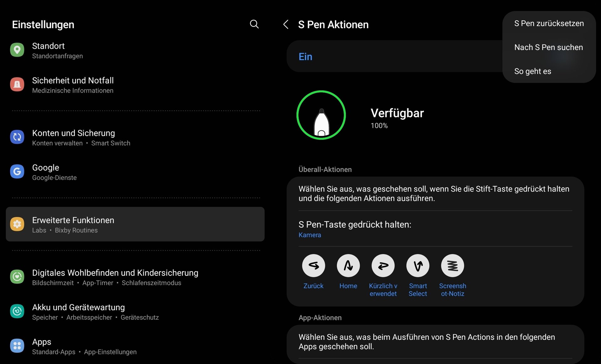Tap the Akku und Gerätewartung icon
The height and width of the screenshot is (364, 601).
(x=17, y=311)
